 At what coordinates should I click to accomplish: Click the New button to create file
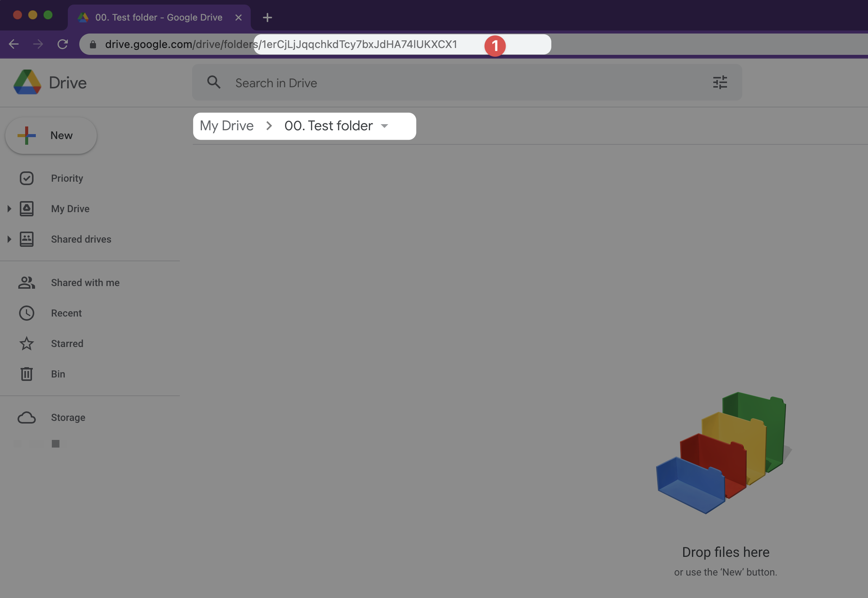[x=51, y=135]
